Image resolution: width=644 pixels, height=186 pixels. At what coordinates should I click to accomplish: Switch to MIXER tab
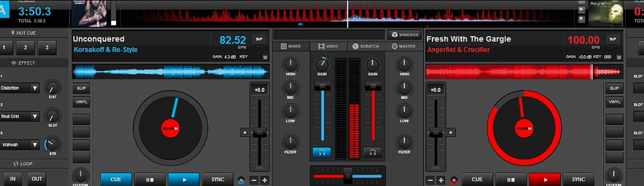[291, 46]
